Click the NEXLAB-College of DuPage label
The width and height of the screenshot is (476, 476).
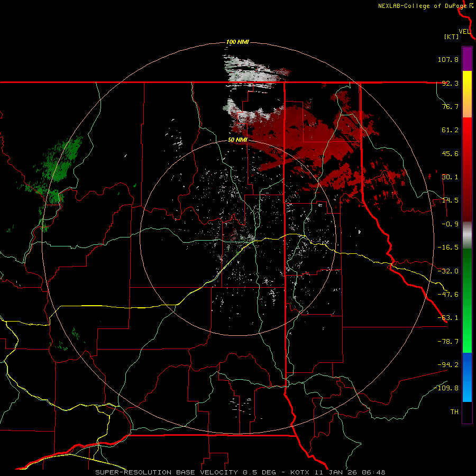422,6
